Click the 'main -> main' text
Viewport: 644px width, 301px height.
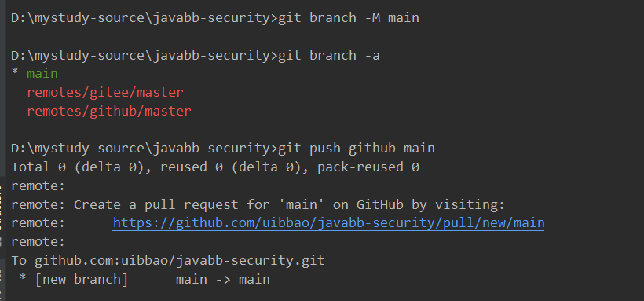[223, 279]
